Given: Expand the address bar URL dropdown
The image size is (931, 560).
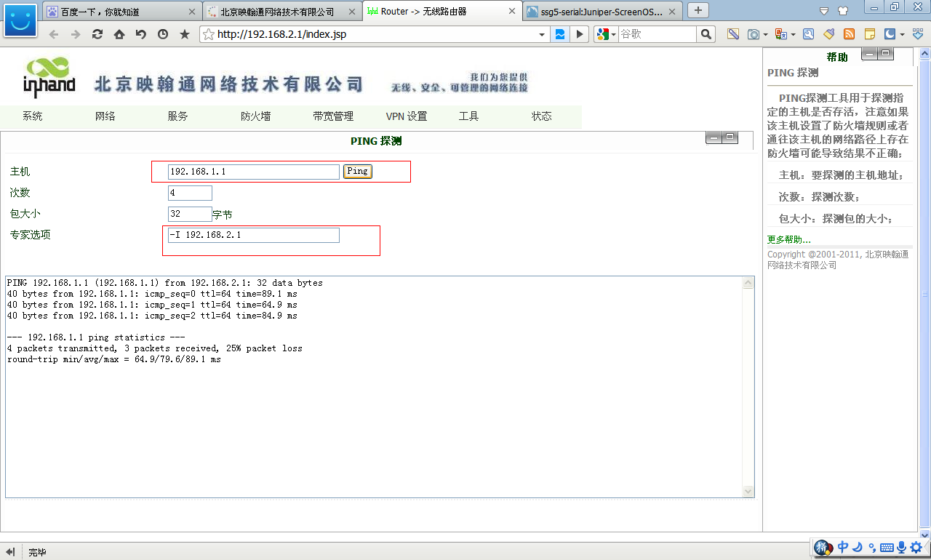Looking at the screenshot, I should click(x=542, y=34).
